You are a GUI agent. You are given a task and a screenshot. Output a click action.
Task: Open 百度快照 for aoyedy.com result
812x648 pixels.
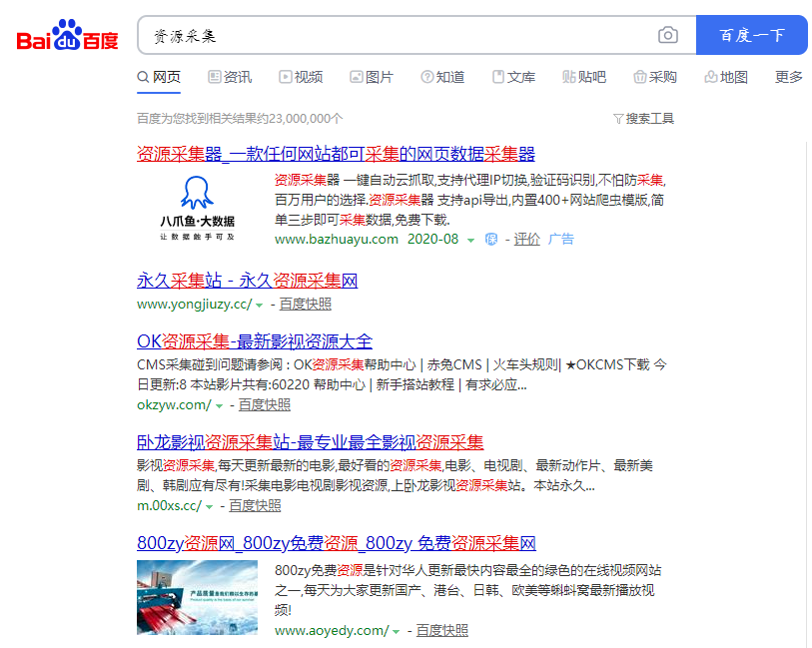[441, 630]
